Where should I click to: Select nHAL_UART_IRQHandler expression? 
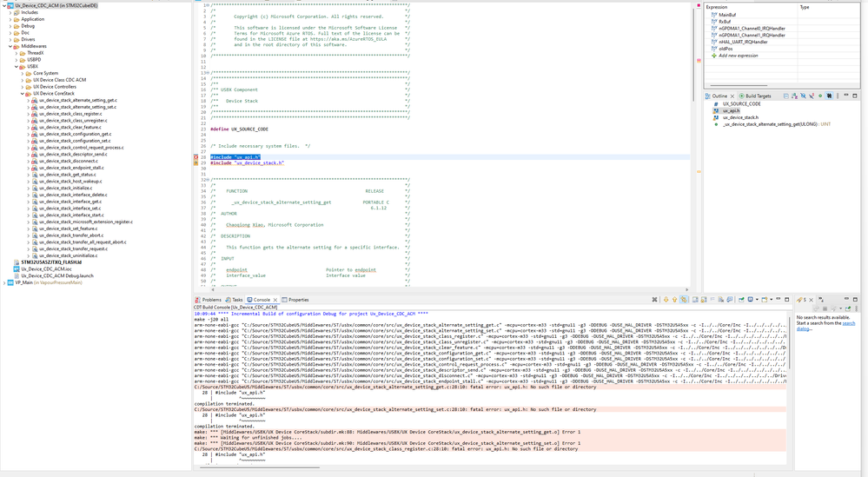(743, 42)
